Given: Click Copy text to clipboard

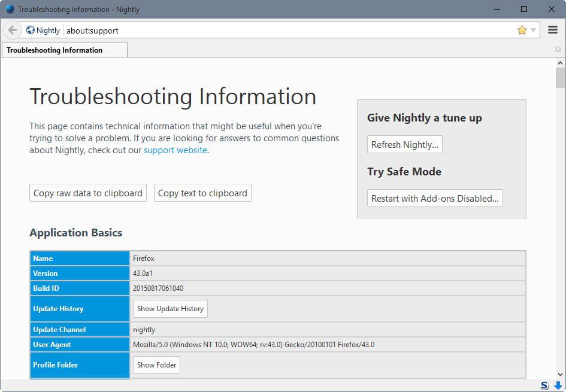Looking at the screenshot, I should click(x=202, y=193).
